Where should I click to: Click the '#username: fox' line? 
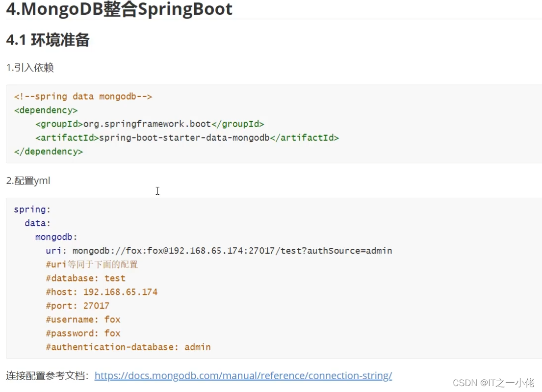click(x=83, y=320)
